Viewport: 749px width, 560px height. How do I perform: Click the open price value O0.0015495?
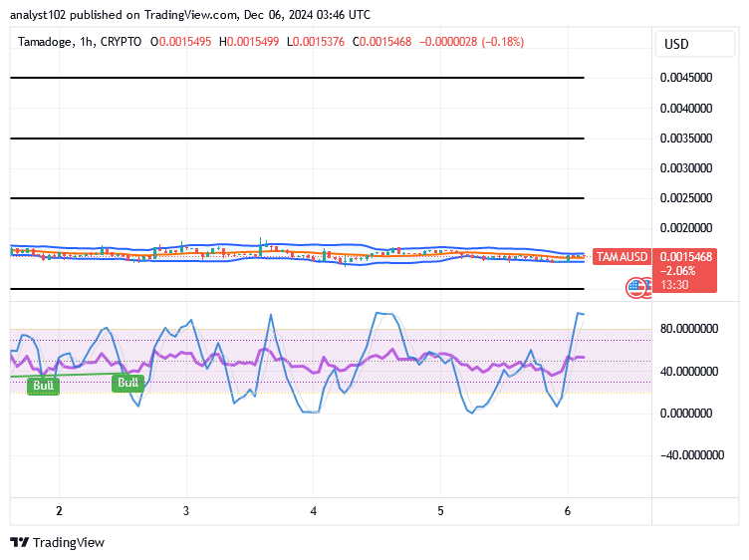(x=180, y=42)
